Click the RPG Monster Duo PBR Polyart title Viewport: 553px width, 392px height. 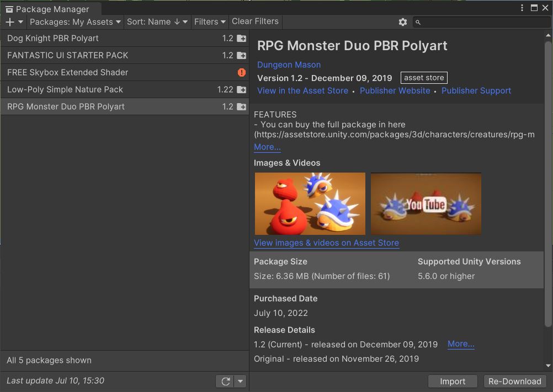click(352, 46)
